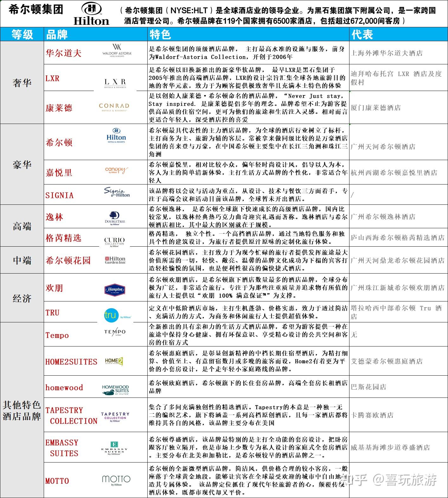
Task: Click the red brand name 逸林
Action: coord(54,217)
